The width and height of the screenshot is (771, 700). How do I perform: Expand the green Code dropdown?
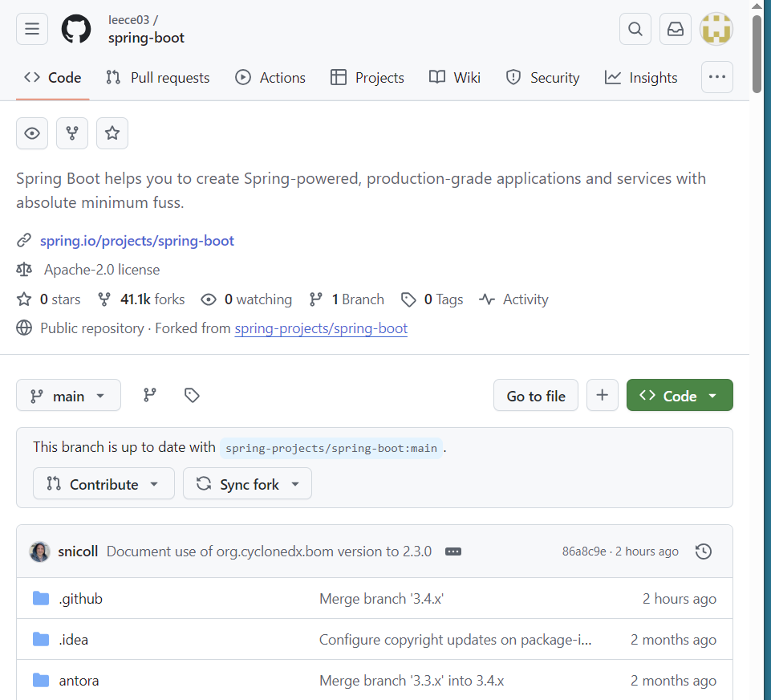click(x=680, y=395)
